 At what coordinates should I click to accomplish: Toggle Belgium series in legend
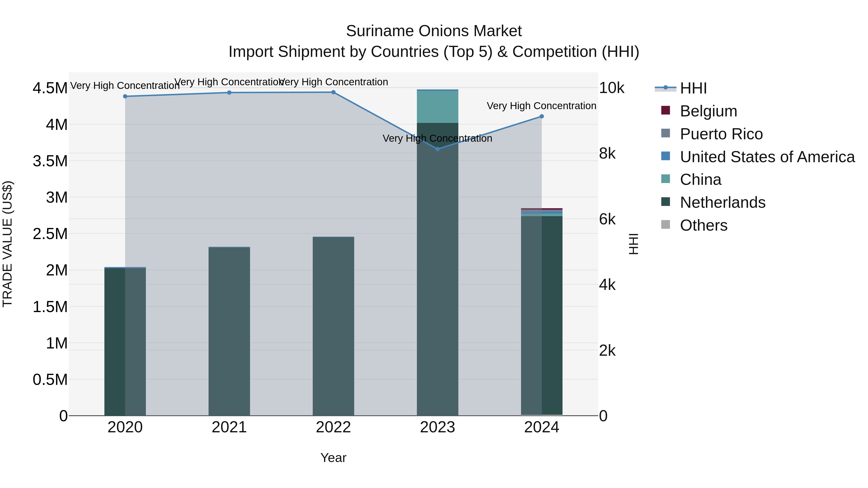pyautogui.click(x=699, y=111)
